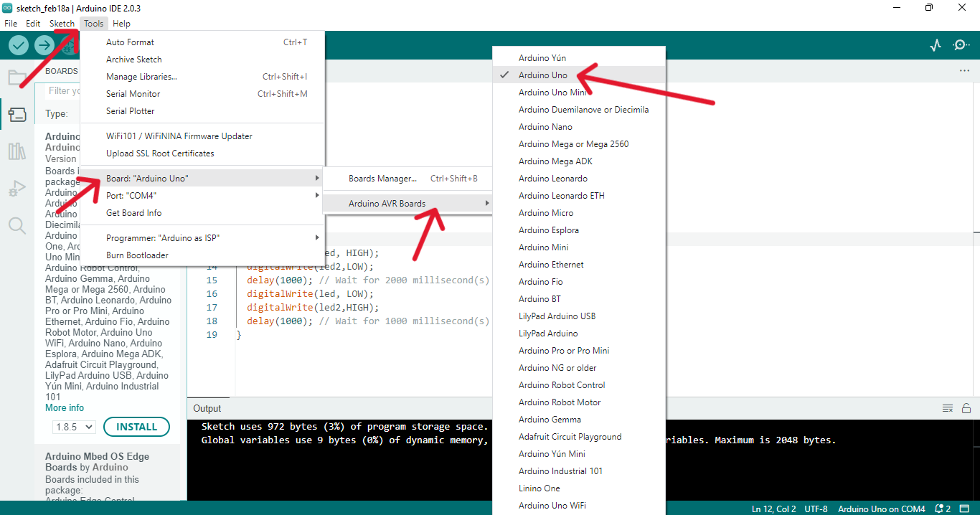
Task: Expand the Port: "COM4" submenu
Action: [x=202, y=195]
